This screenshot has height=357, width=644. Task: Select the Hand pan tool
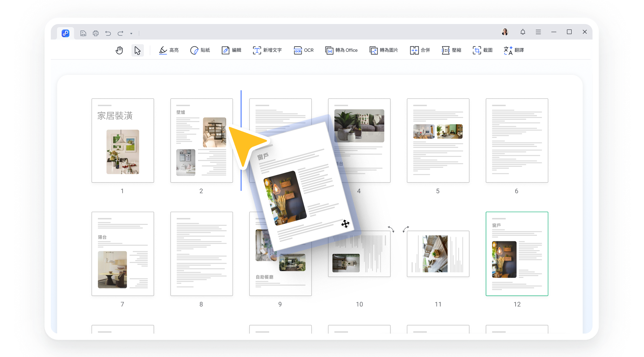119,50
